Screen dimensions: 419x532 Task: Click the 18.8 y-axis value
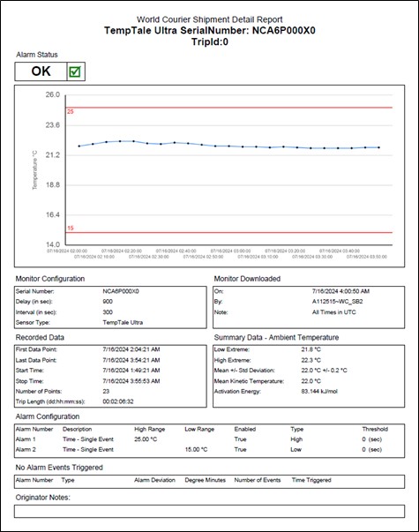coord(53,185)
